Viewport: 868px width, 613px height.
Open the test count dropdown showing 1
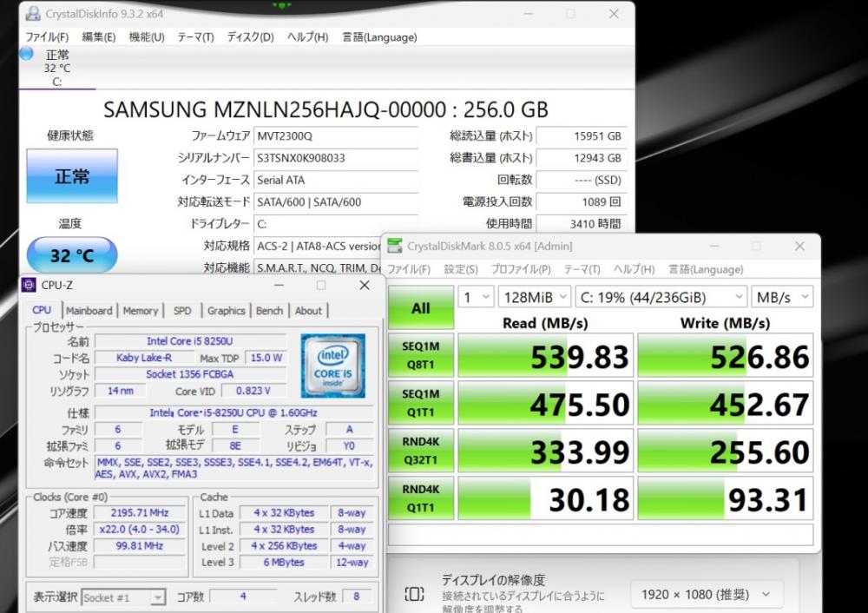(x=476, y=297)
